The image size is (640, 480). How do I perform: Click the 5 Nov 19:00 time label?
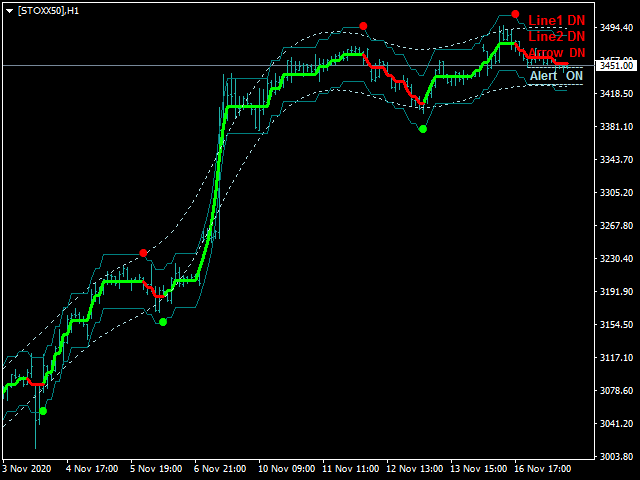(156, 469)
